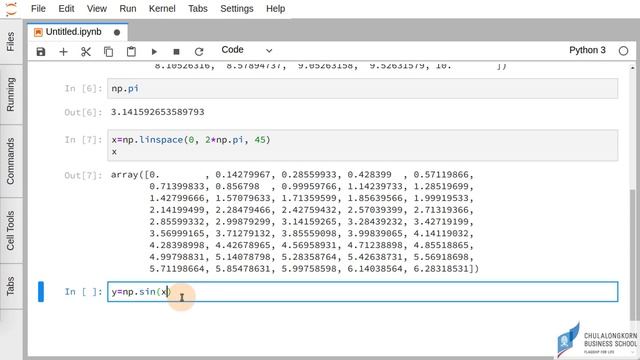Click the In [6]: cell prompt

pyautogui.click(x=83, y=89)
